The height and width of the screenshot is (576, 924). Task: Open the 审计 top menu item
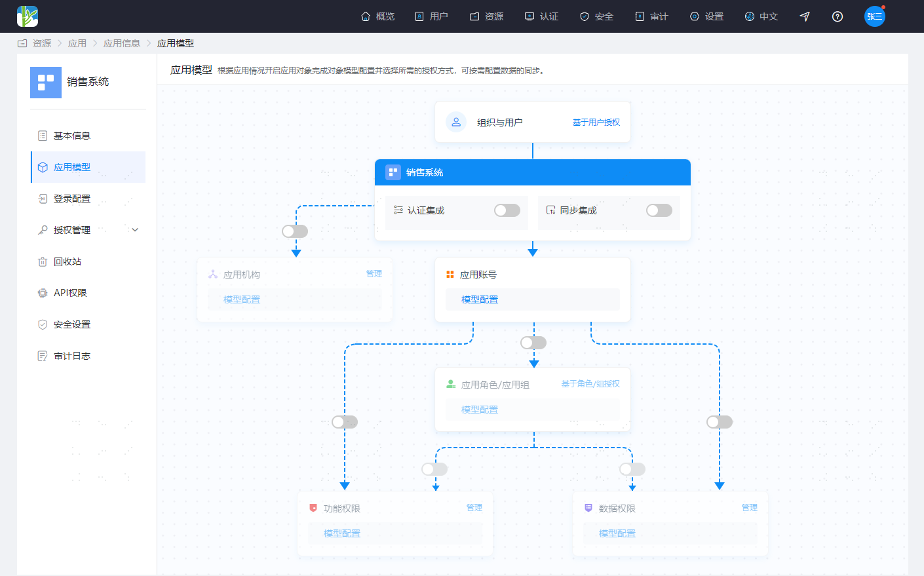(x=651, y=16)
